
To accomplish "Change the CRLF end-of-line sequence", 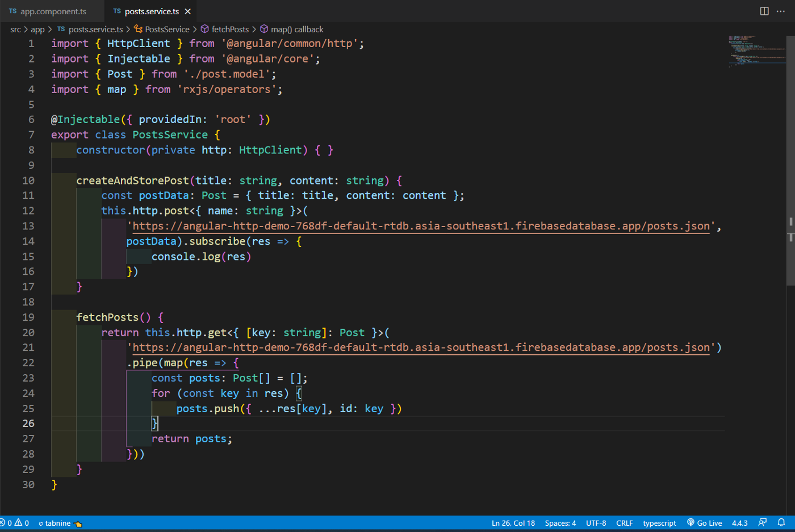I will tap(625, 523).
